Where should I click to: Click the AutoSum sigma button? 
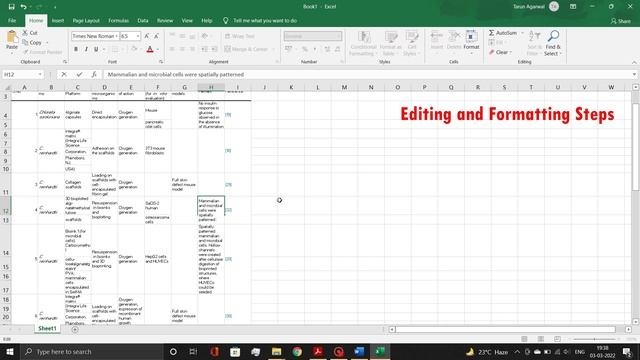[502, 33]
